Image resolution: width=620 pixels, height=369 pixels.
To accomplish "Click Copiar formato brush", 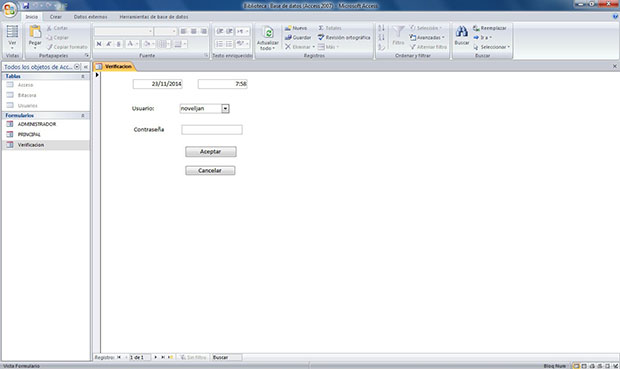I will pos(67,47).
